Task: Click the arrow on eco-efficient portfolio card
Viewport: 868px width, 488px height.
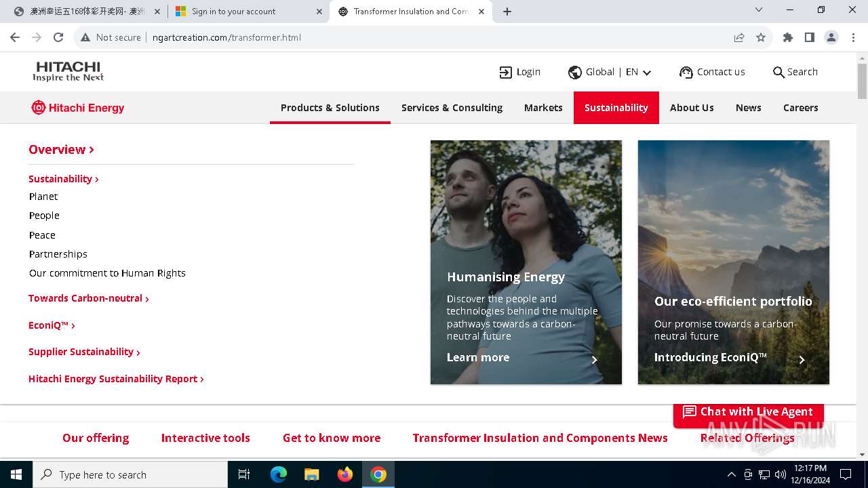Action: [x=802, y=360]
